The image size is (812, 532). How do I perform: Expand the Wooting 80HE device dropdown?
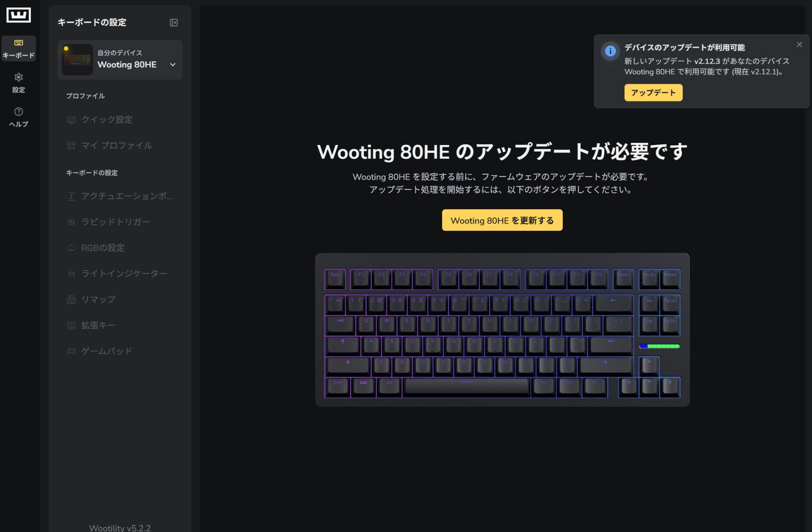click(x=120, y=60)
